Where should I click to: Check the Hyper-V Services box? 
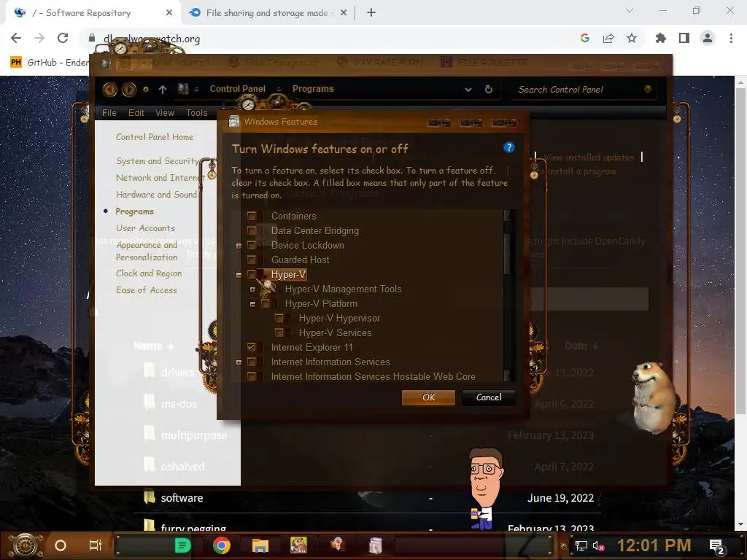coord(279,332)
